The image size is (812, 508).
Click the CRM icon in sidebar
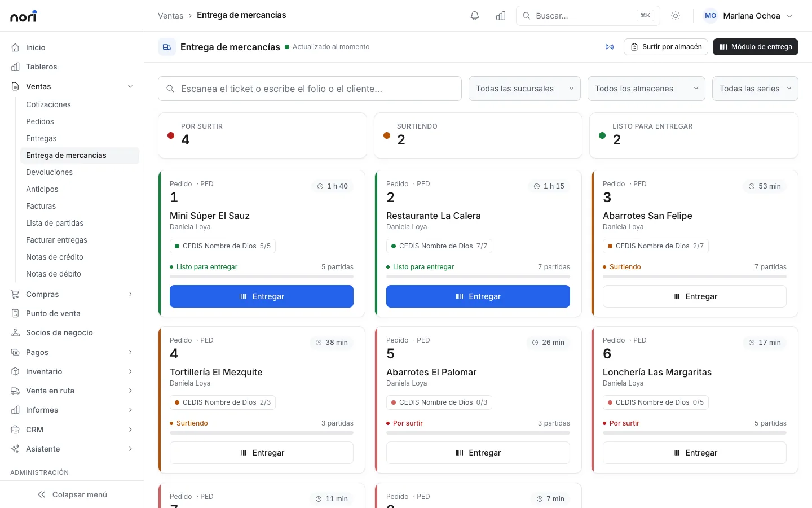15,430
